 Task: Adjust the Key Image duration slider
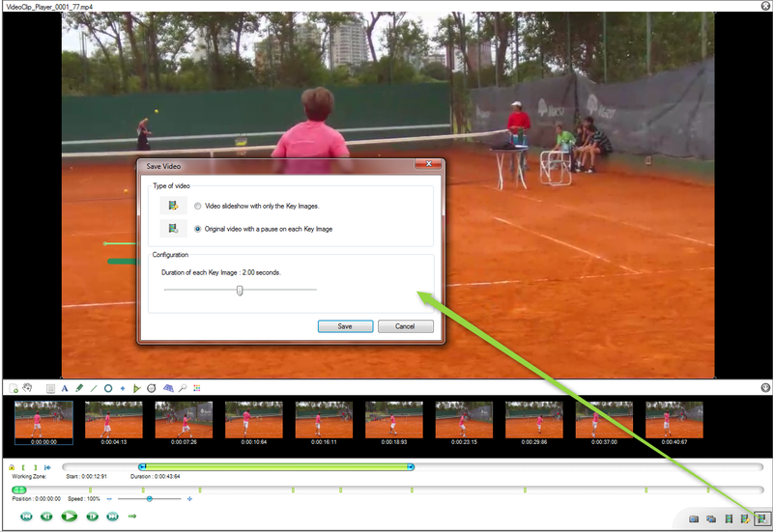[x=240, y=290]
